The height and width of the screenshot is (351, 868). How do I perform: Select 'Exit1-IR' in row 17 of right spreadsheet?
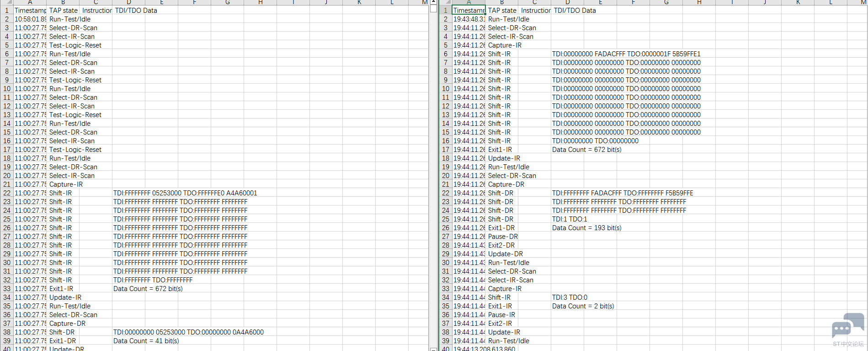pyautogui.click(x=500, y=149)
